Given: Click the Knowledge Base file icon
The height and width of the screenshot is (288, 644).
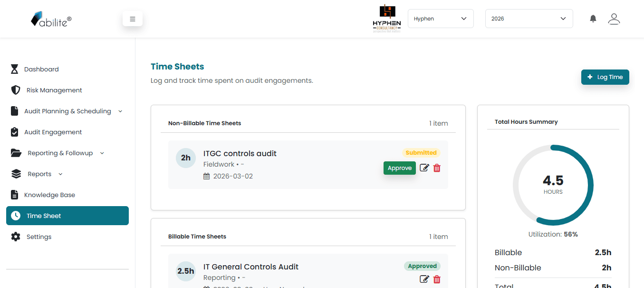Looking at the screenshot, I should [x=15, y=195].
